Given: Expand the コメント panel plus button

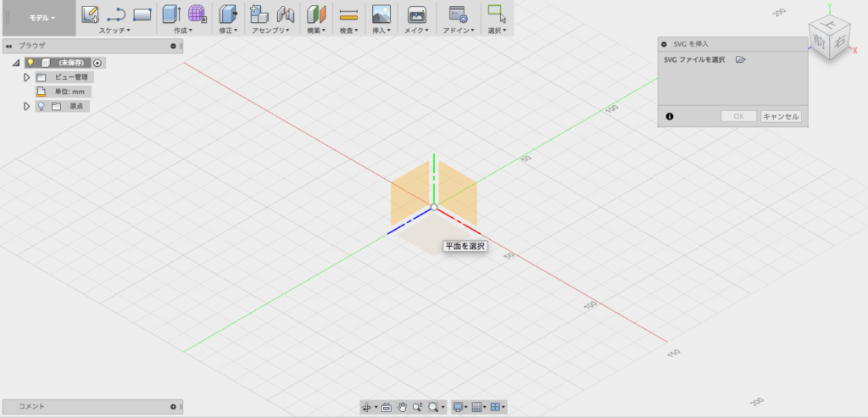Looking at the screenshot, I should 173,406.
